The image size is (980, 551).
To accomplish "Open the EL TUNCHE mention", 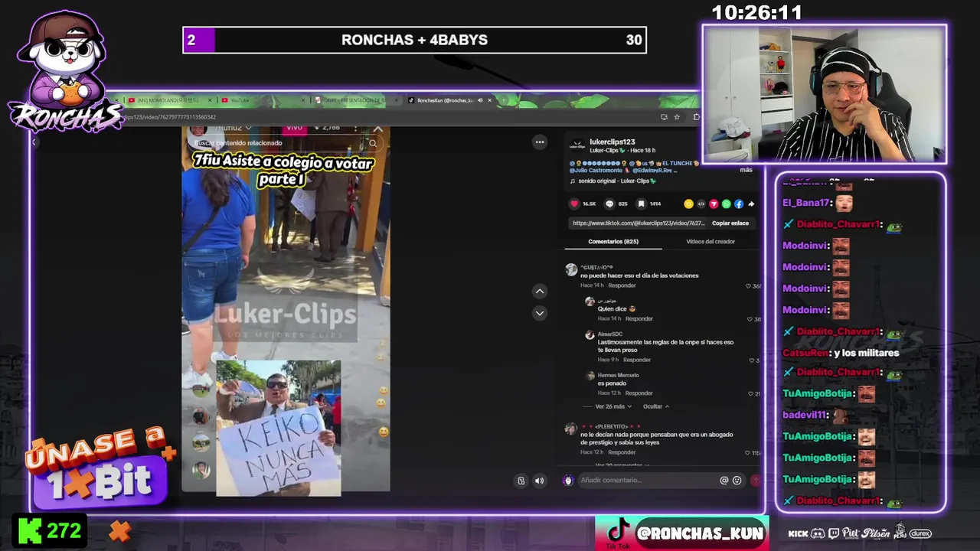I will [677, 163].
